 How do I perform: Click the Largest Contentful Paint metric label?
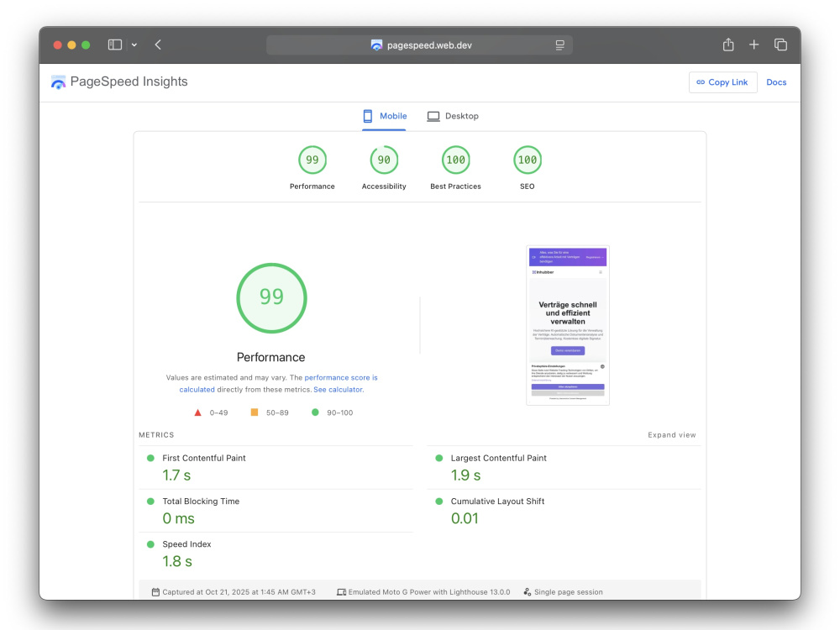[499, 458]
